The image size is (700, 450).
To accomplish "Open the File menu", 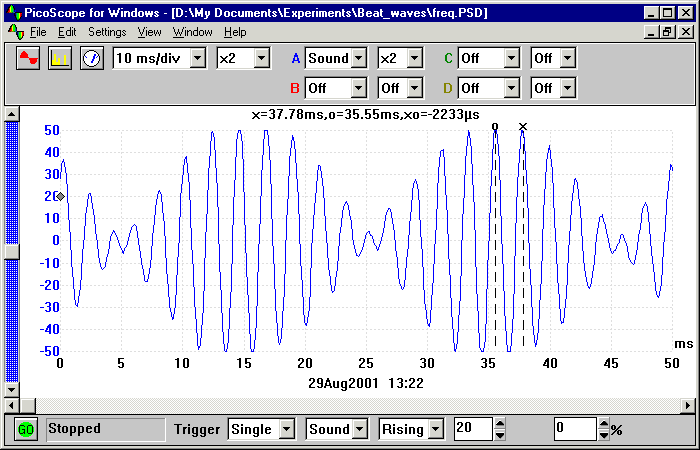I will [38, 32].
